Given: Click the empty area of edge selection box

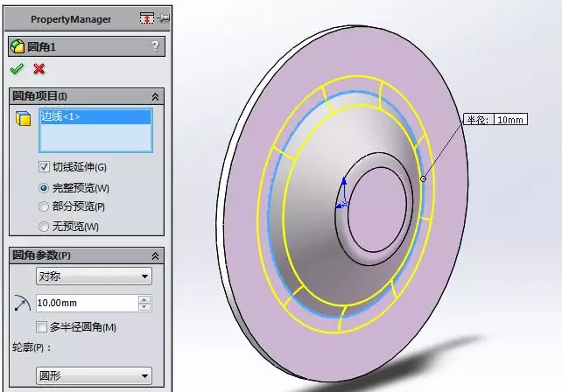Looking at the screenshot, I should 95,137.
